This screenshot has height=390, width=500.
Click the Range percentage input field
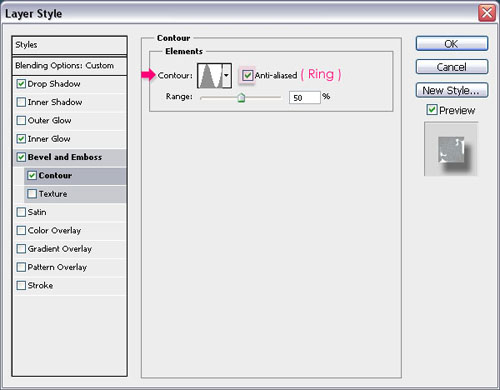click(x=305, y=97)
